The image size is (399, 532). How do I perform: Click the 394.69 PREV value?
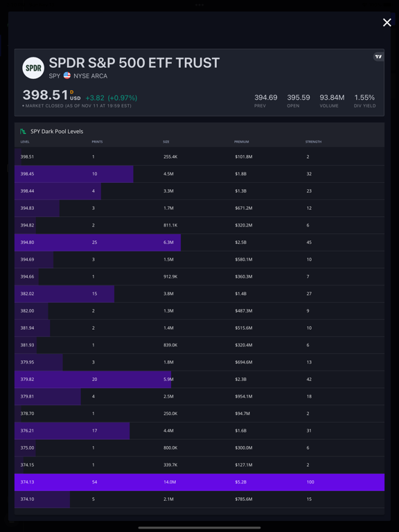pyautogui.click(x=266, y=98)
